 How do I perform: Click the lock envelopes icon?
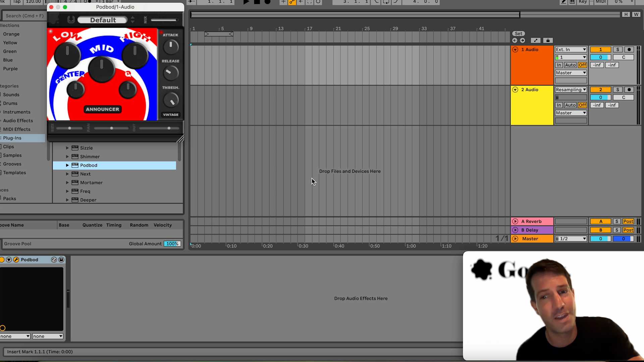click(x=548, y=41)
